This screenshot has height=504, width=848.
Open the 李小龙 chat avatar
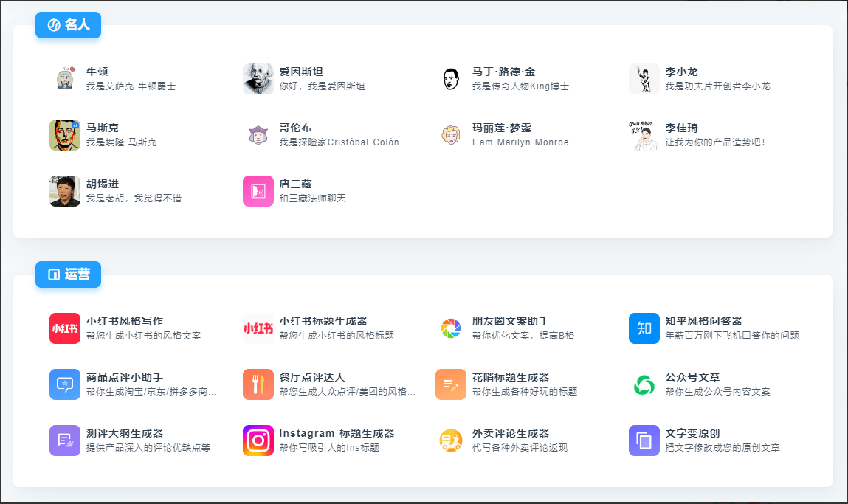644,77
